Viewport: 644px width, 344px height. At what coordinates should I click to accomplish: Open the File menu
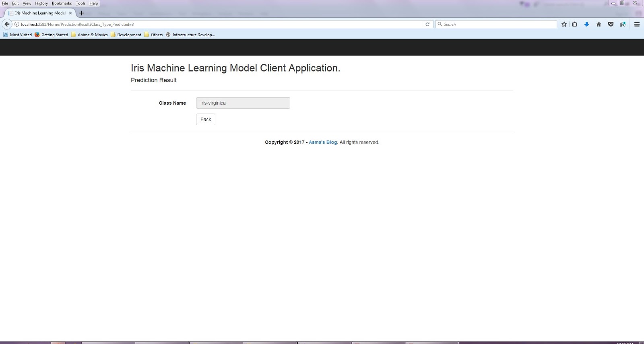[5, 3]
